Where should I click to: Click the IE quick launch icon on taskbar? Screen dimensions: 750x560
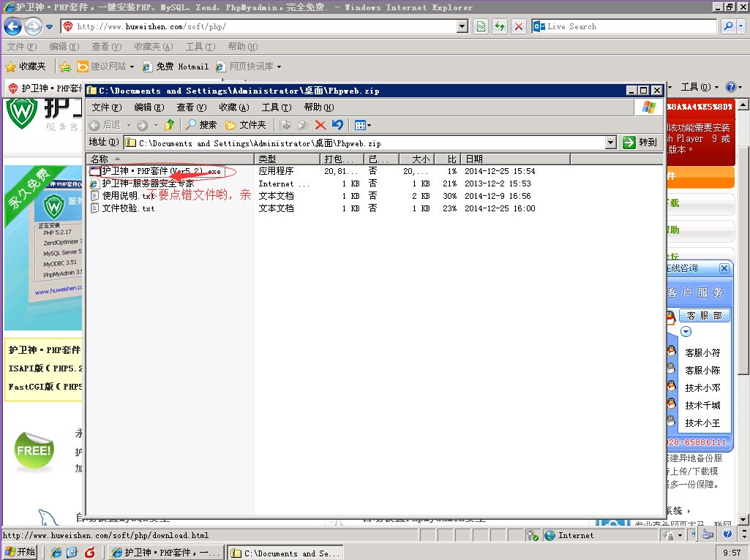click(56, 553)
